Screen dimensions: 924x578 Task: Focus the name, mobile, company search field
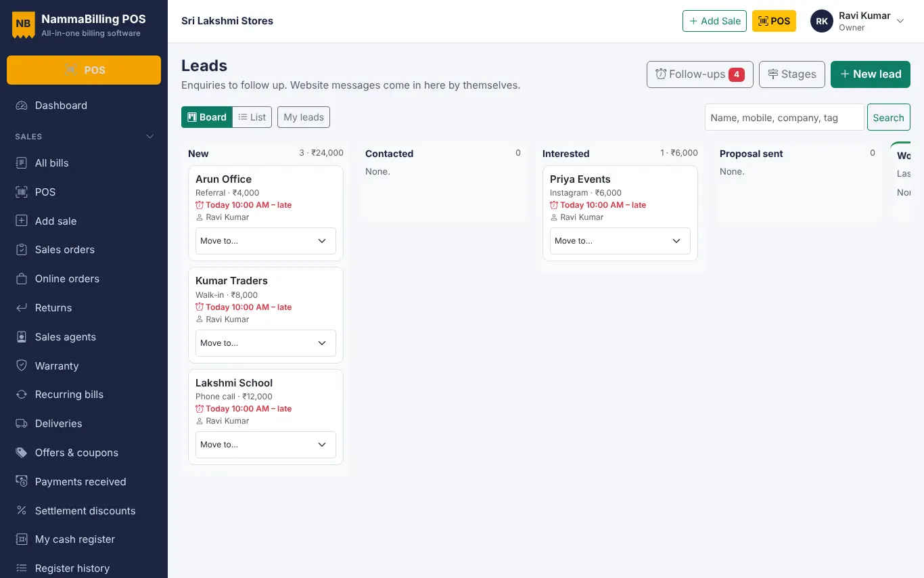[785, 117]
